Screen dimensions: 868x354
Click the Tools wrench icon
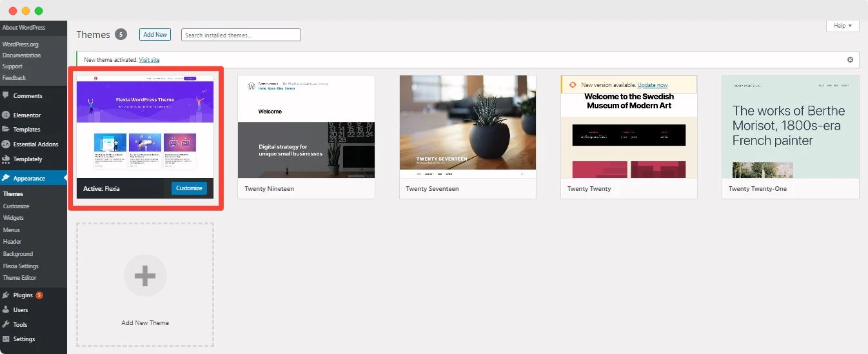click(6, 325)
